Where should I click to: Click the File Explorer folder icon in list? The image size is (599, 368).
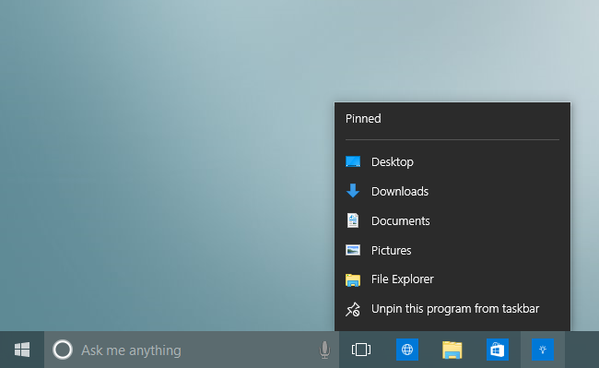point(353,280)
